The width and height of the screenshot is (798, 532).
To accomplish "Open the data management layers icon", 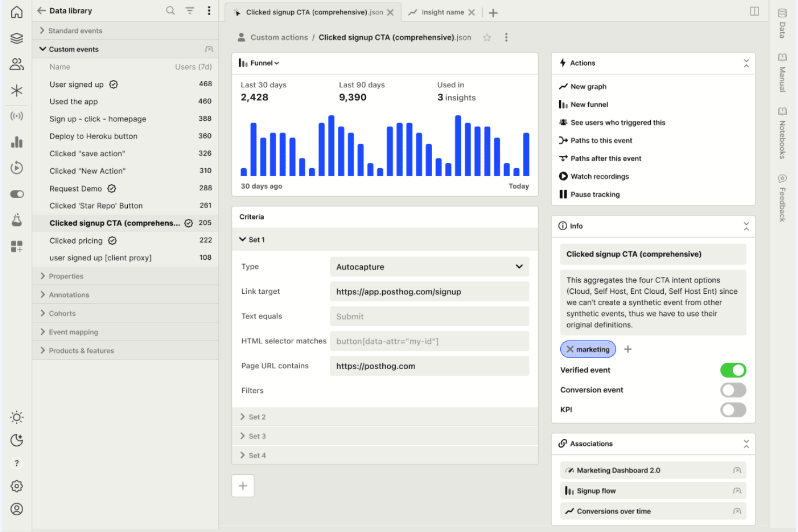I will [17, 38].
